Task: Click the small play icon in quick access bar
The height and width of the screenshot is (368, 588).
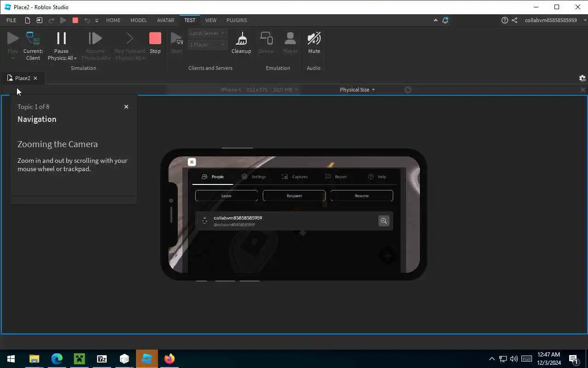Action: tap(63, 20)
